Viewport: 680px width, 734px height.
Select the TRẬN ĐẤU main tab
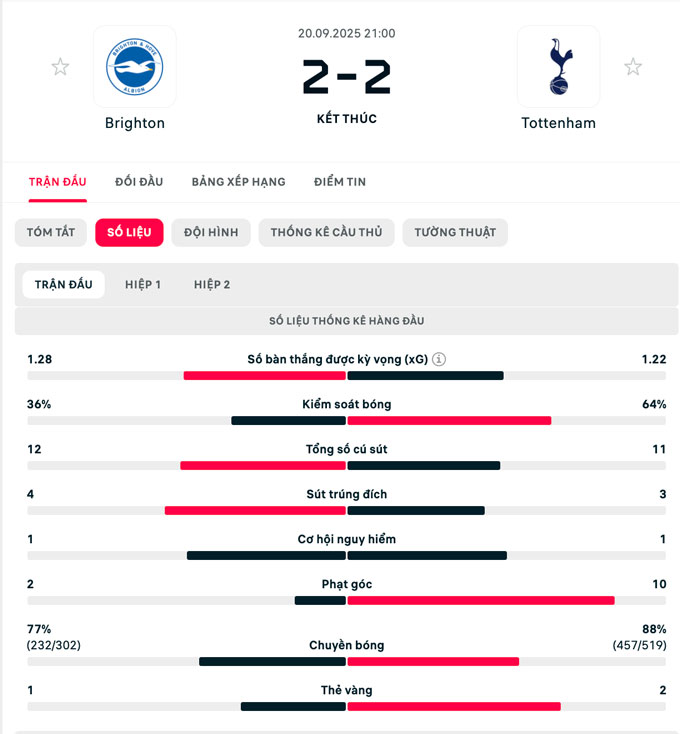point(57,182)
